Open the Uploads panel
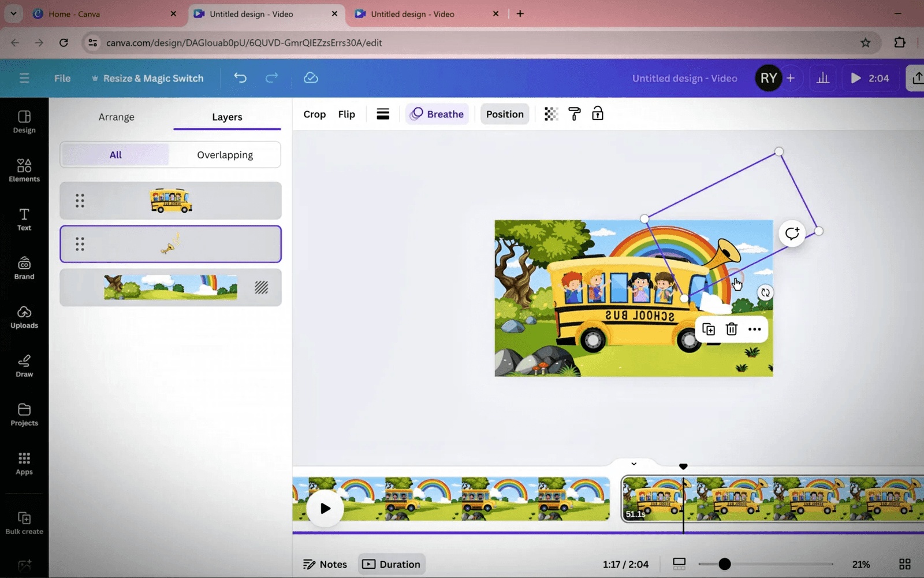 (24, 317)
